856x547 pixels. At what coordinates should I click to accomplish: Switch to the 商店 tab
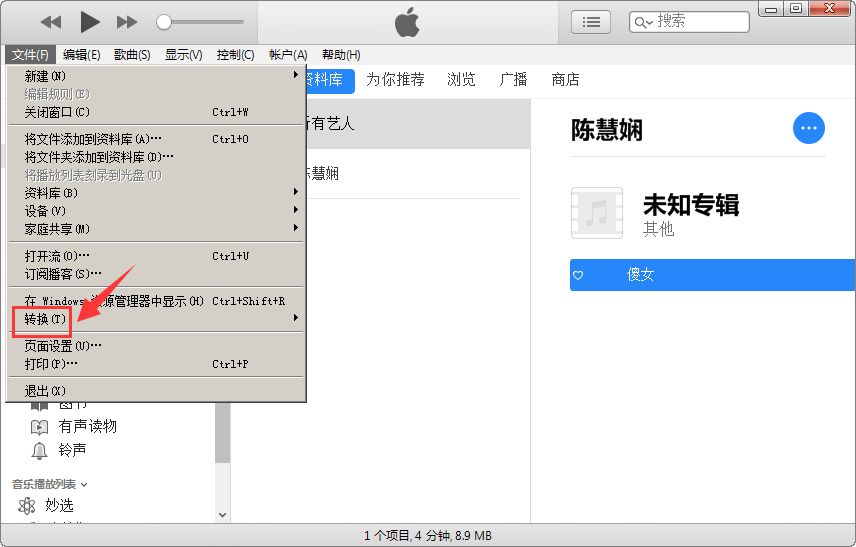pos(566,80)
